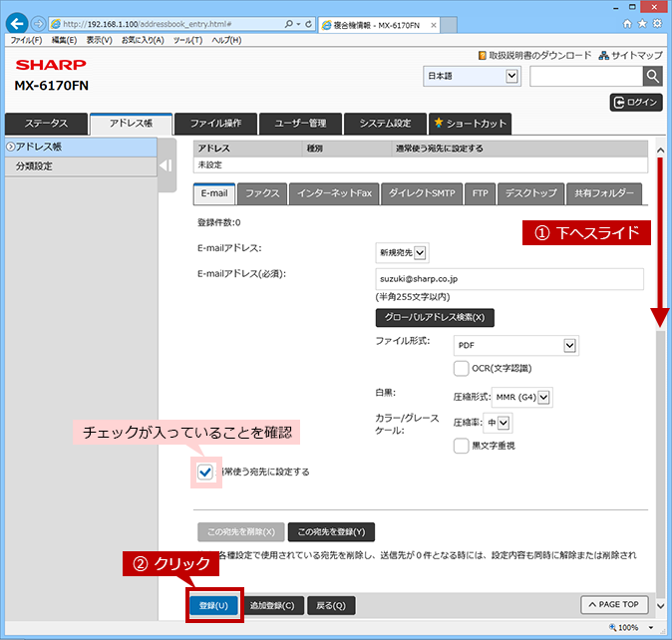Click the browser forward arrow button
The image size is (672, 640).
tap(39, 24)
